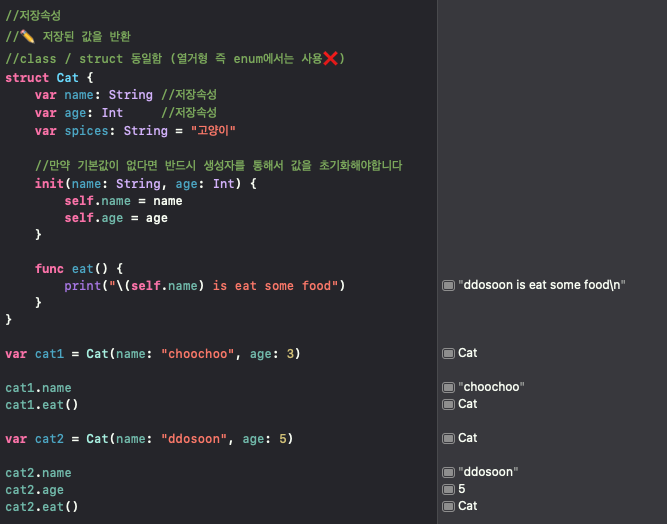This screenshot has height=524, width=667.
Task: Show inline result icon next to value 5
Action: pos(448,490)
